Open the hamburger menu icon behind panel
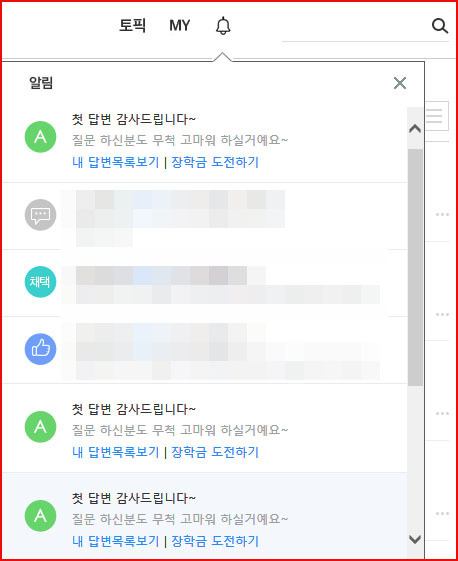The height and width of the screenshot is (561, 458). point(437,116)
